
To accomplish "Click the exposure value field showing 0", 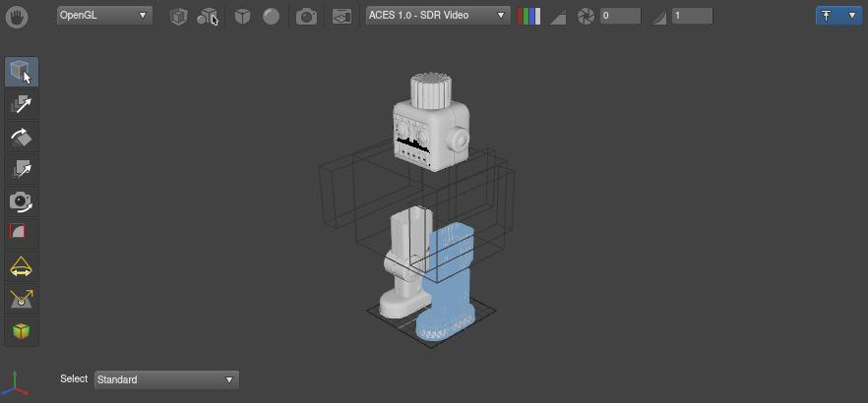I will coord(620,16).
